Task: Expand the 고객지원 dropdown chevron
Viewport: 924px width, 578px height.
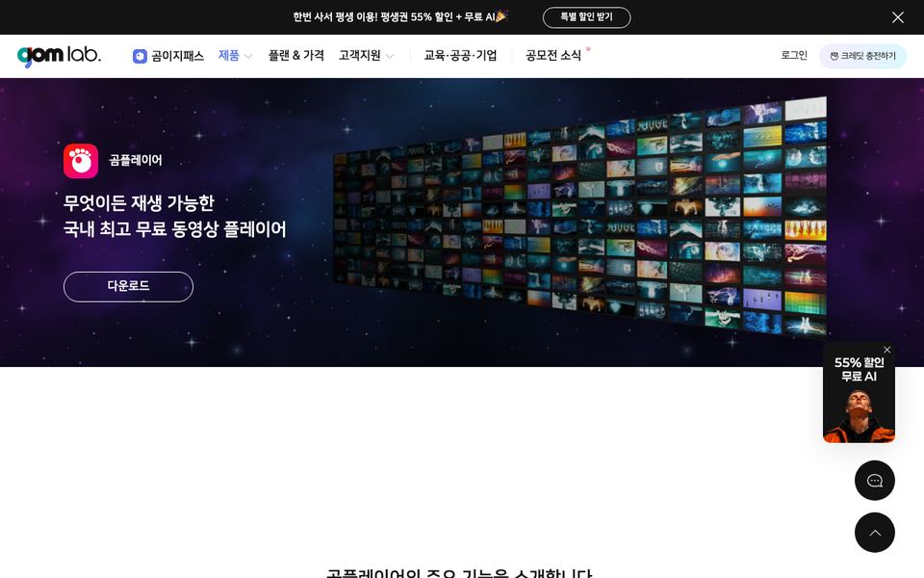Action: (x=390, y=57)
